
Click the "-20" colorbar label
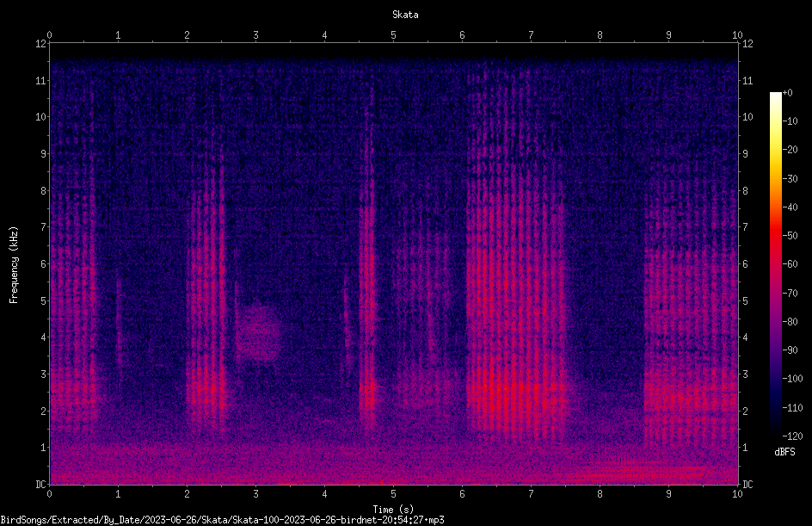point(790,150)
